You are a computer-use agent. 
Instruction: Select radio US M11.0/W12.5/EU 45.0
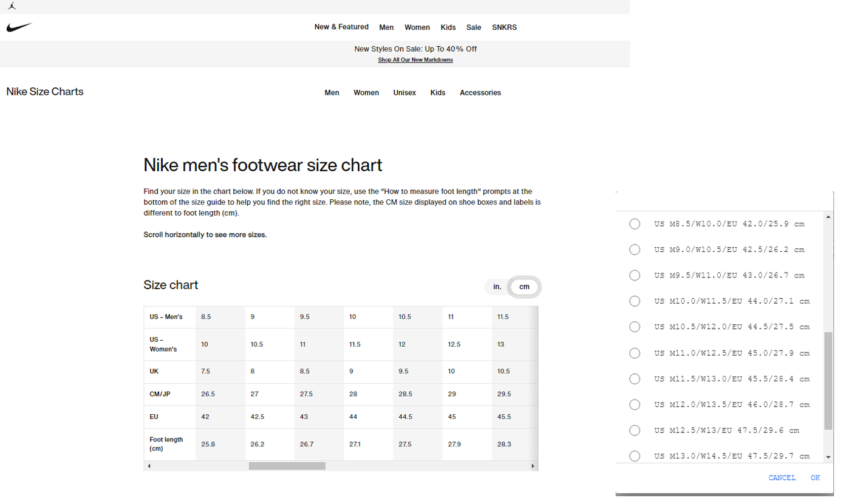[635, 353]
